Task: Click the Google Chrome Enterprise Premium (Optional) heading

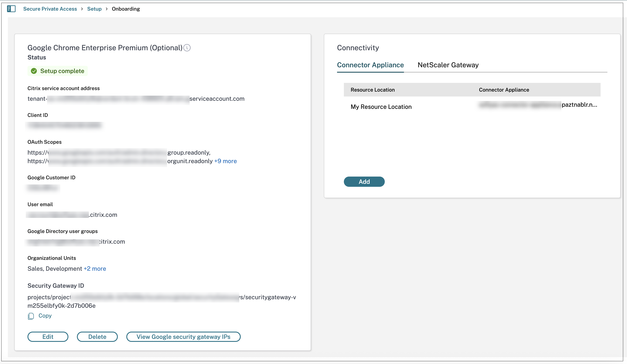Action: pyautogui.click(x=105, y=48)
